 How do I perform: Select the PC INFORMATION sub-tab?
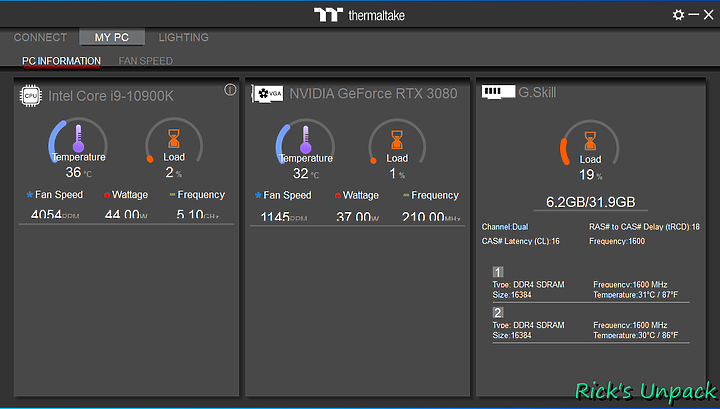62,61
